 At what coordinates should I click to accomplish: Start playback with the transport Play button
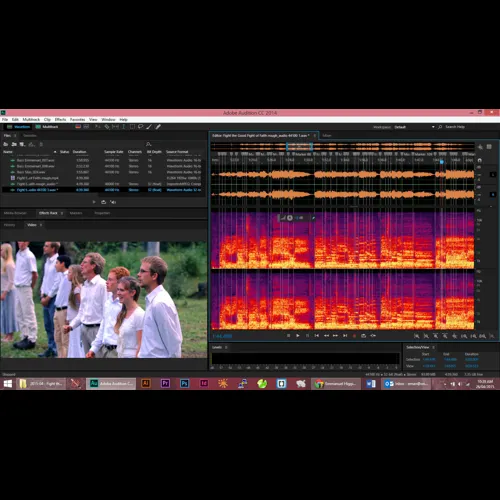pos(298,336)
